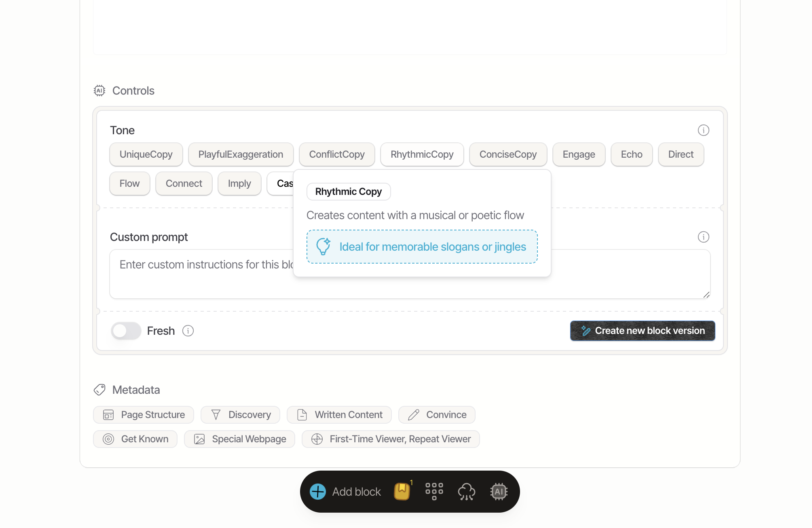
Task: Click the Special Webpage metadata tag
Action: 239,439
